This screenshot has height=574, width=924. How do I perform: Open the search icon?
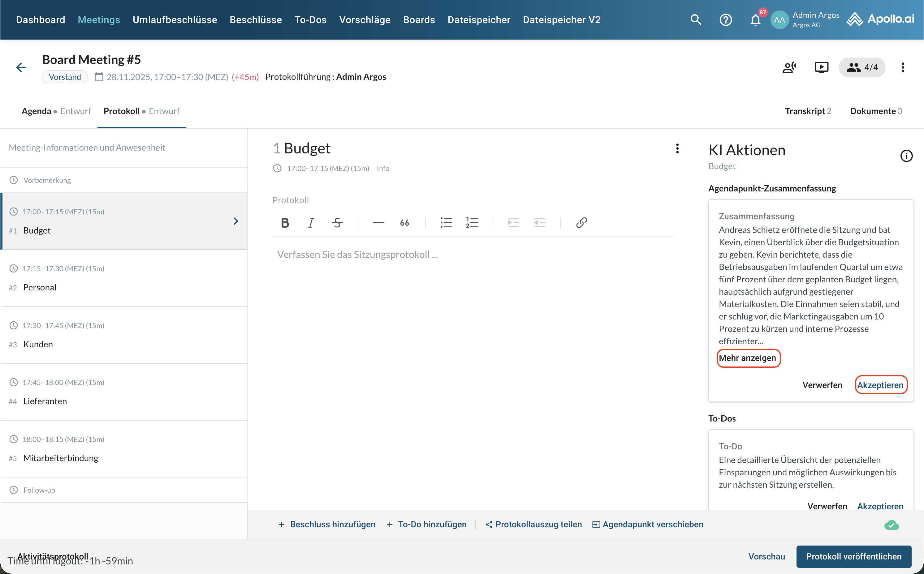(x=695, y=20)
